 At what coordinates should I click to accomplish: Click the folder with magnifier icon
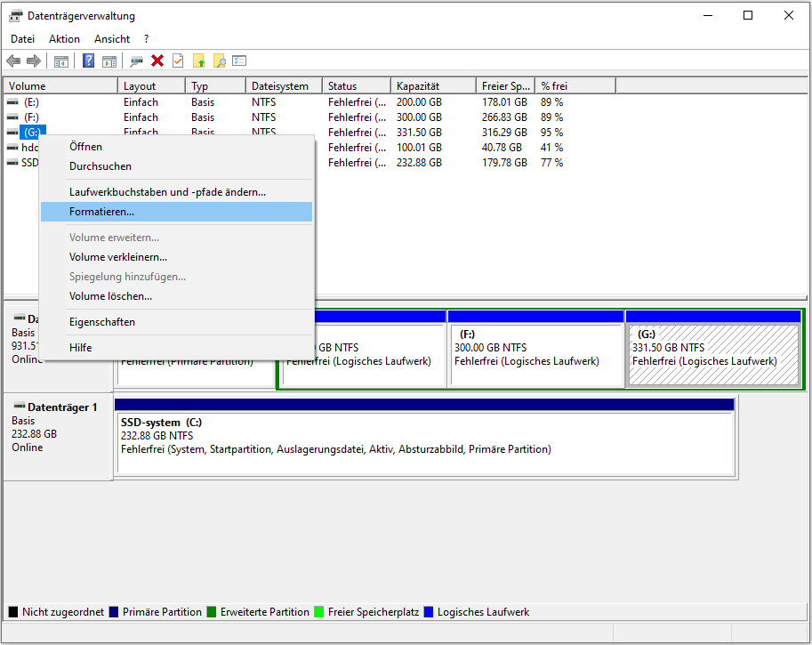tap(219, 61)
